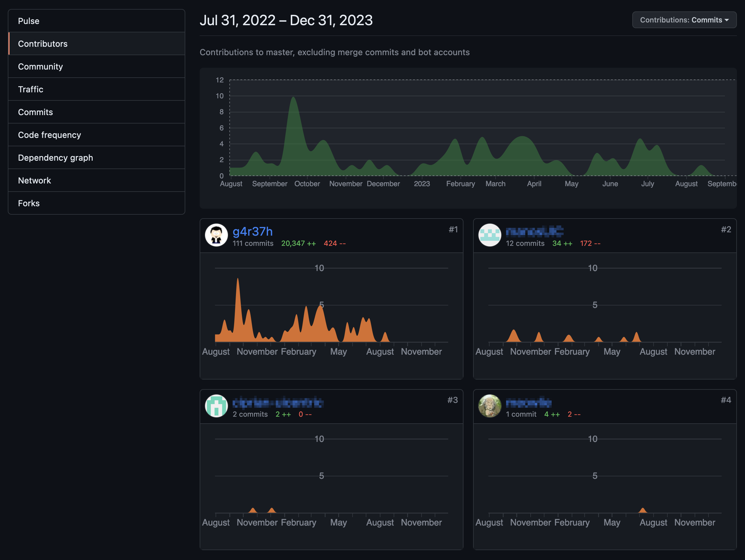Show the Forks list
Screen dimensions: 745x560
(29, 203)
